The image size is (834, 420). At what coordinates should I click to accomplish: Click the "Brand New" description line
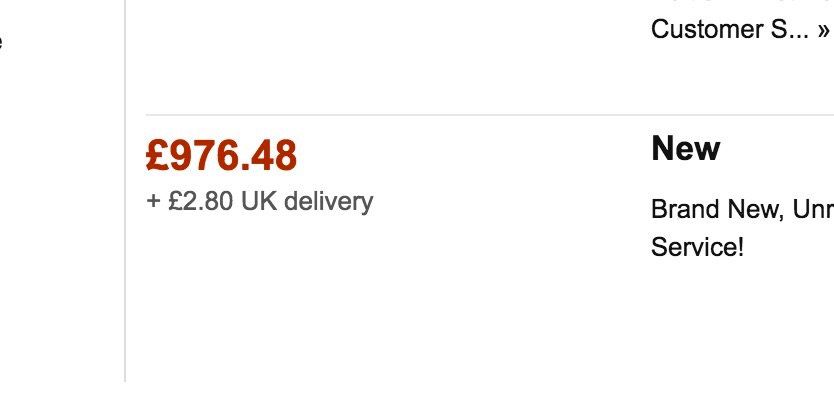(x=740, y=210)
